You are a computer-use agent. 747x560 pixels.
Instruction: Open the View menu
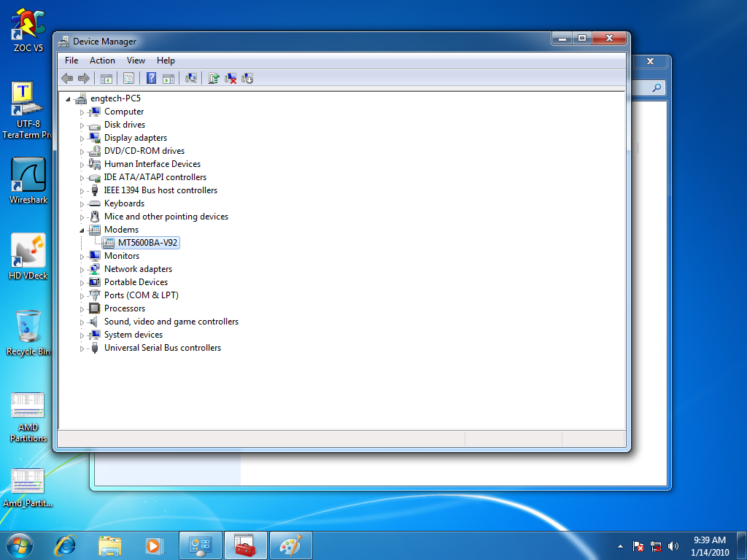(136, 61)
